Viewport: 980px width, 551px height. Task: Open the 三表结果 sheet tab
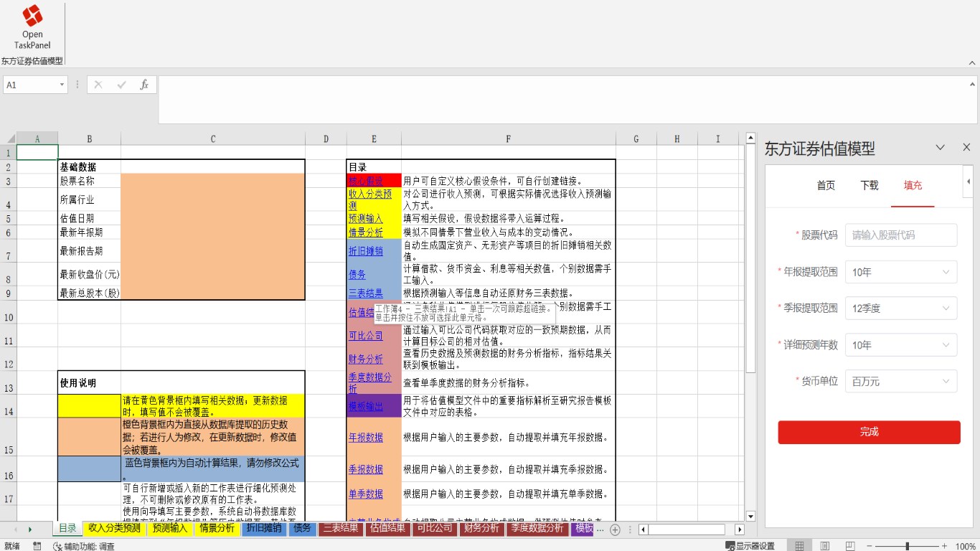[x=341, y=529]
